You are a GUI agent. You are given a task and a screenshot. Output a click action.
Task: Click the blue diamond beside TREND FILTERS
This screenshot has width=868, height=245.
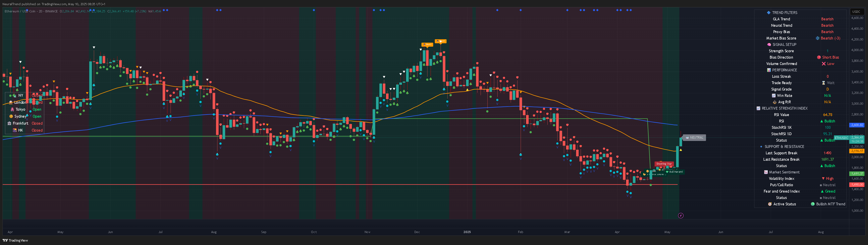point(769,13)
